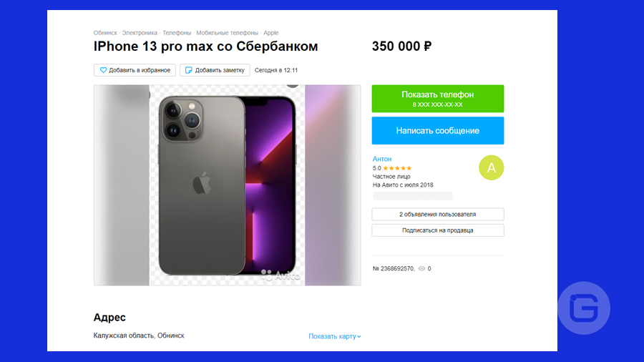Click Написать сообщение blue button

tap(438, 130)
